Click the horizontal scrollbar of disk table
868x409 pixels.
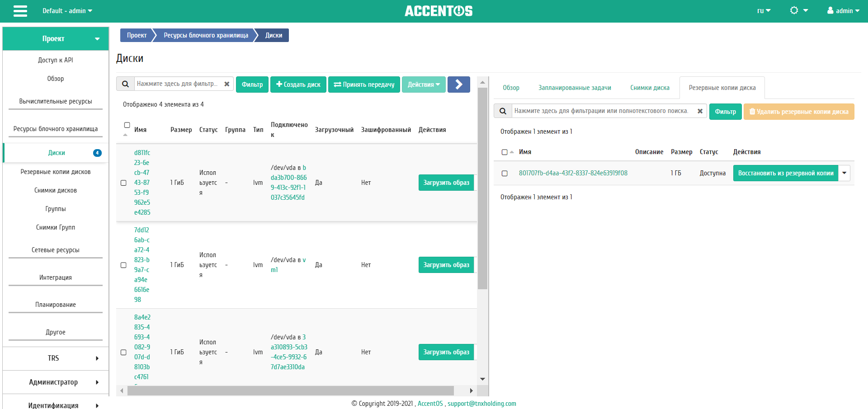tap(290, 390)
